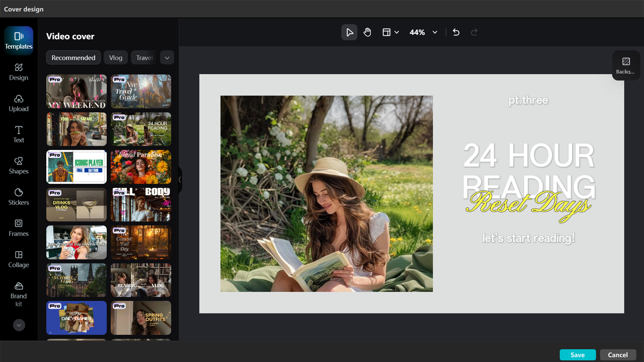Select the Travel category tab
Image resolution: width=644 pixels, height=362 pixels.
tap(144, 57)
